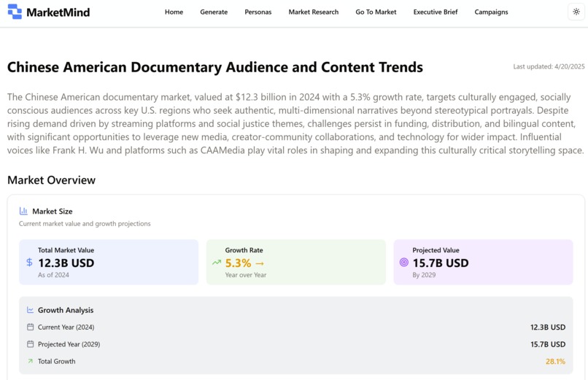Viewport: 588px width, 380px height.
Task: Click the Market Overview heading
Action: (51, 180)
